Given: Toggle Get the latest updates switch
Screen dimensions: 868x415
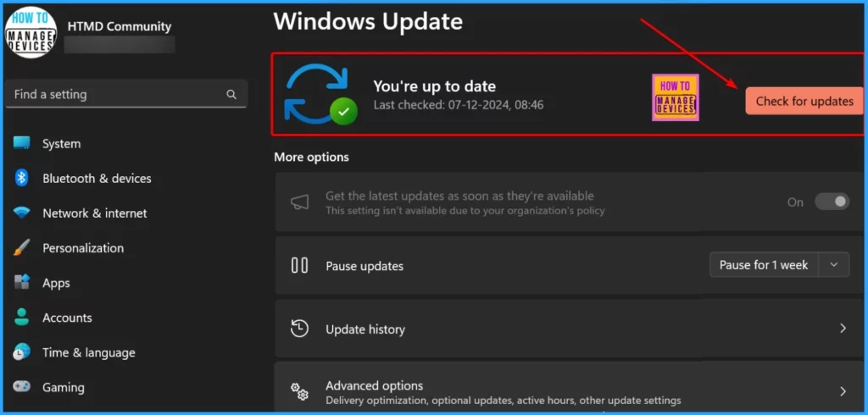Looking at the screenshot, I should pyautogui.click(x=832, y=202).
